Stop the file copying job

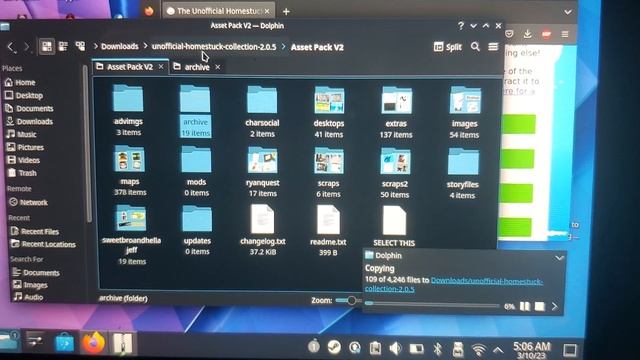pyautogui.click(x=540, y=306)
